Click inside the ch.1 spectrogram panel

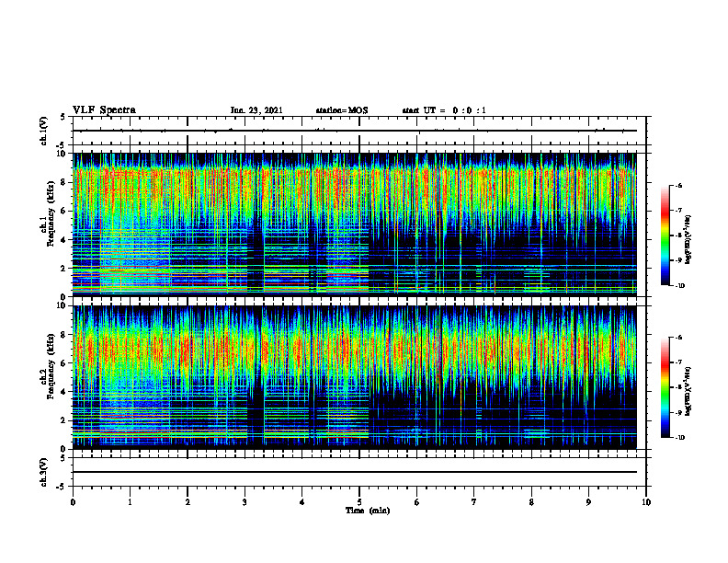click(x=355, y=224)
